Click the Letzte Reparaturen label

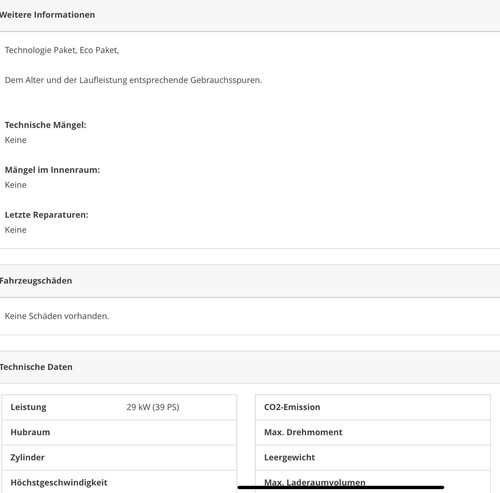point(46,215)
